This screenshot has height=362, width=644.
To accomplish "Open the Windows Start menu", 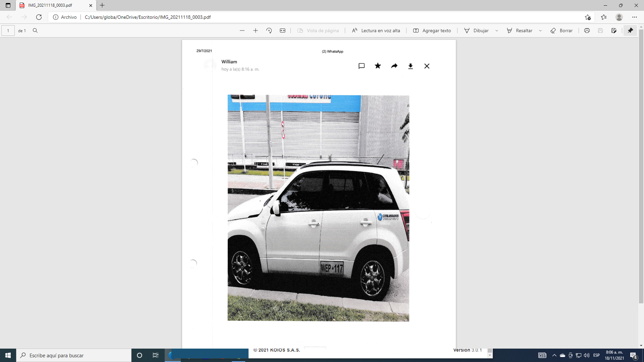I will pyautogui.click(x=8, y=355).
